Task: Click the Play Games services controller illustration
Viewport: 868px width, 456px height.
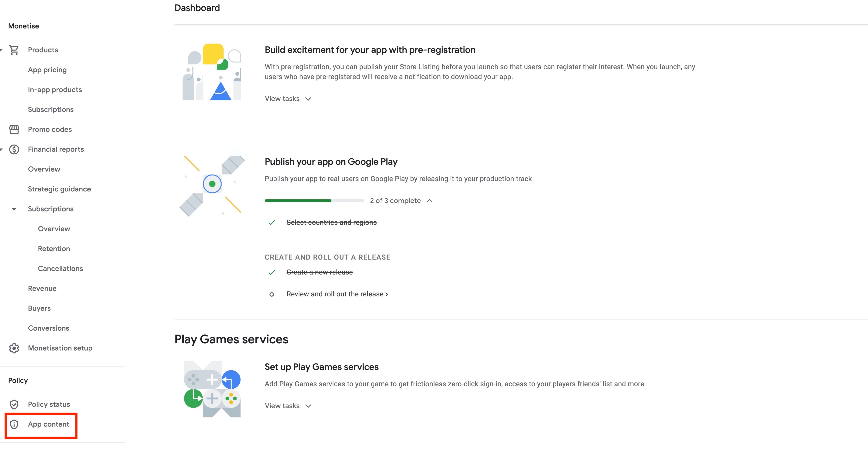Action: pos(212,389)
